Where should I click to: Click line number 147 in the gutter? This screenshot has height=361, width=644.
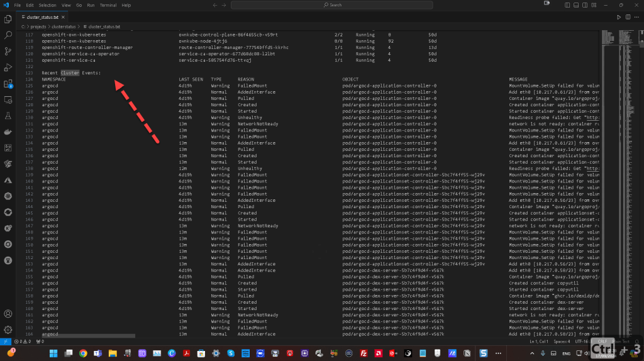click(x=29, y=226)
